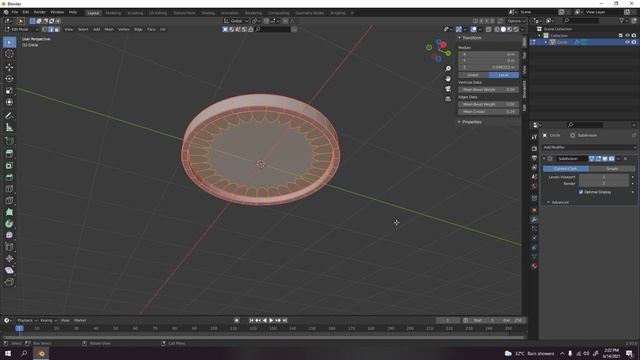Viewport: 640px width, 360px height.
Task: Select the Edge Slide tool
Action: [9, 247]
